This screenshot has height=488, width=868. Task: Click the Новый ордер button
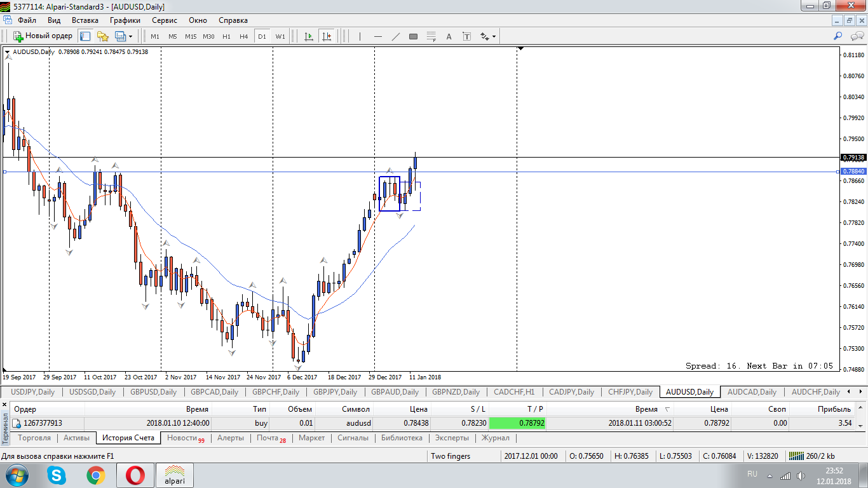tap(43, 36)
